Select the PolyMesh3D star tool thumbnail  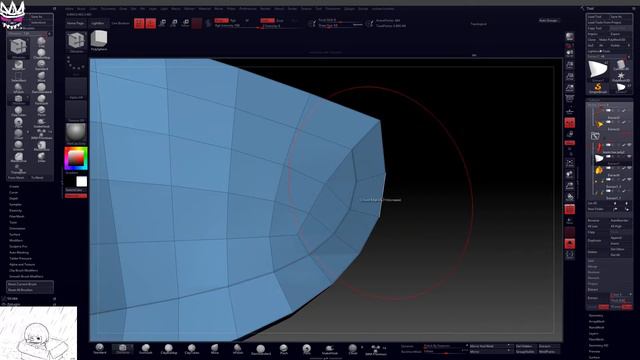coord(621,77)
